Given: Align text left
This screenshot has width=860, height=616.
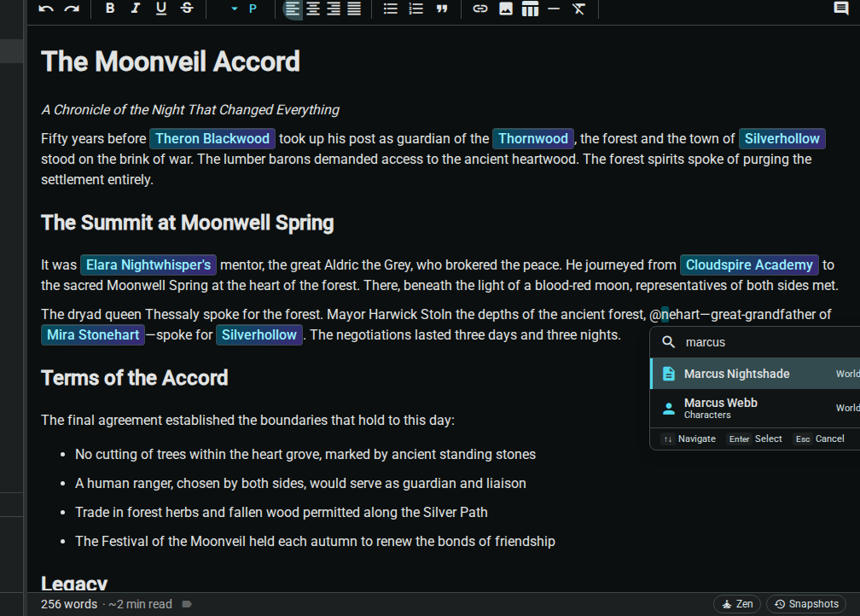Looking at the screenshot, I should [293, 9].
